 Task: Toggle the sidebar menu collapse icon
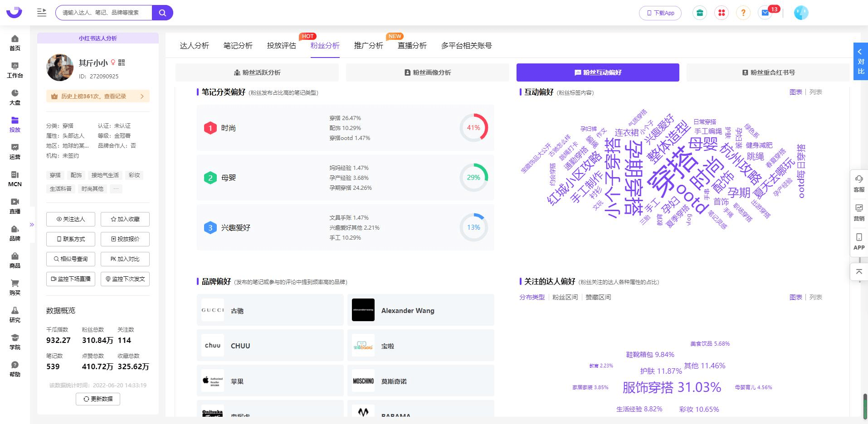click(42, 13)
